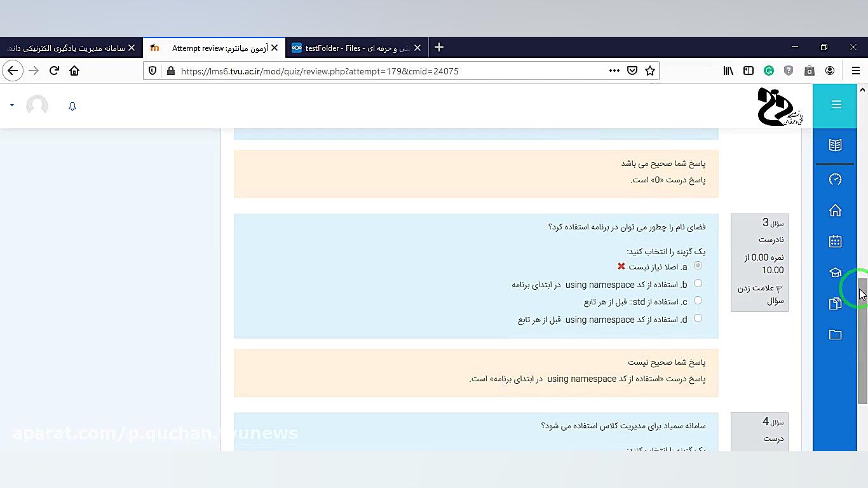Toggle the Firefox sidebar view
Image resolution: width=868 pixels, height=488 pixels.
[x=749, y=71]
